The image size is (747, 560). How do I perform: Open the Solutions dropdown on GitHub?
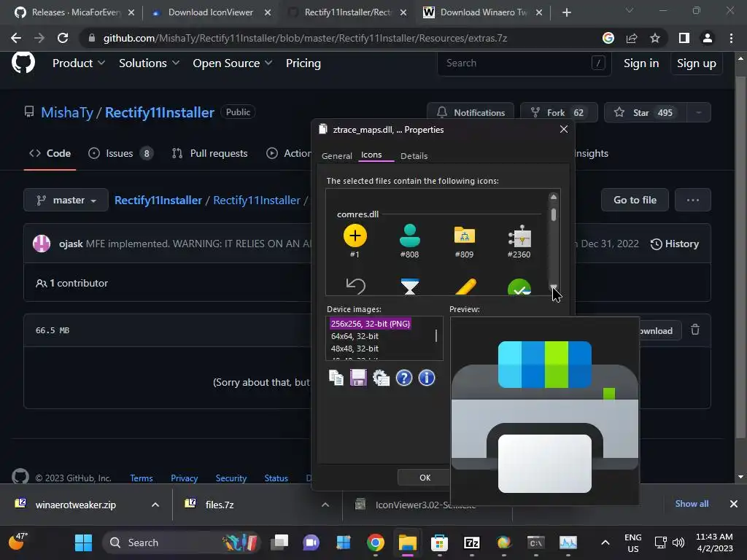click(149, 63)
